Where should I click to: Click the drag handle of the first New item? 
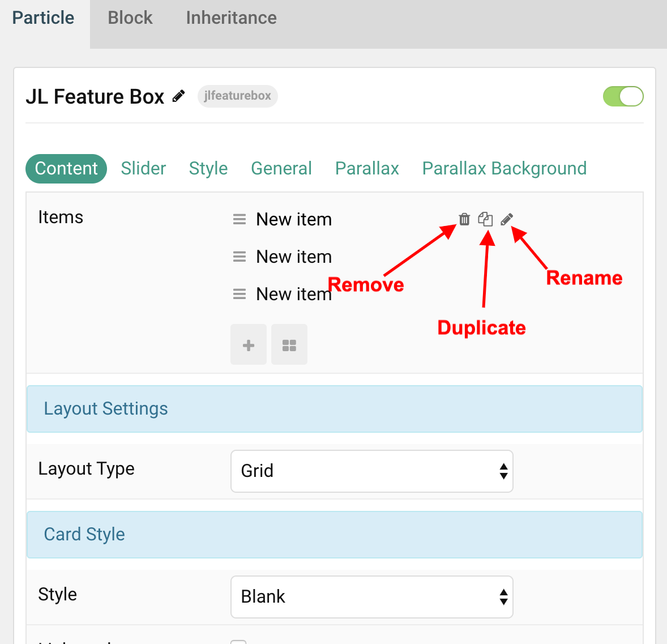click(239, 219)
